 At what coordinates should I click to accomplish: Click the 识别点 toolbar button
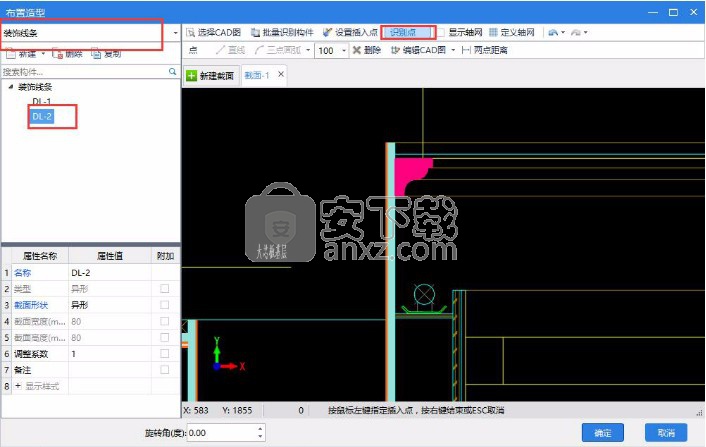coord(407,33)
